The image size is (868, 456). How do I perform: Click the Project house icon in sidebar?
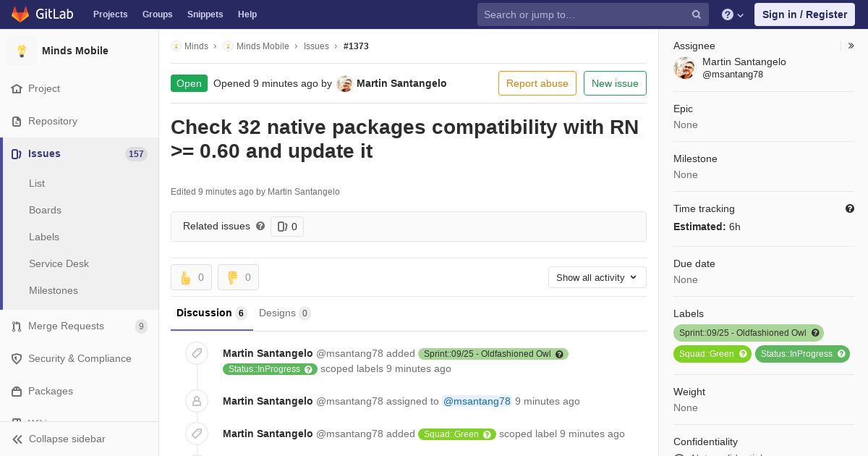click(17, 88)
